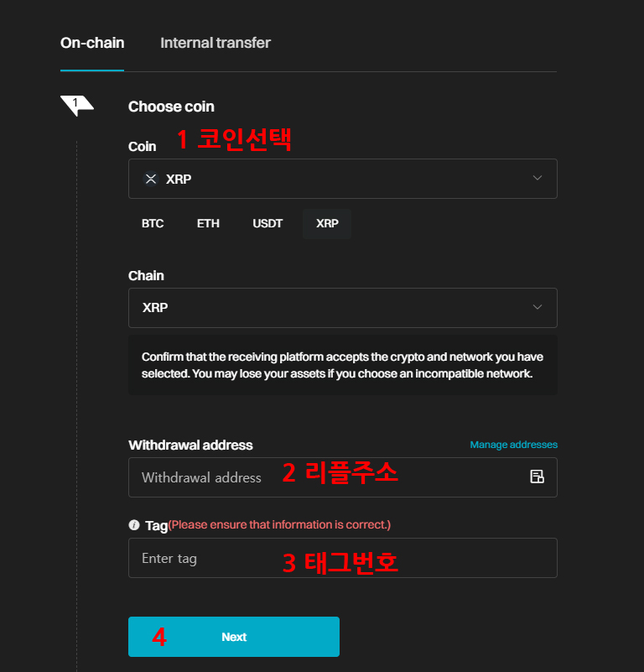The height and width of the screenshot is (672, 644).
Task: Click the network compatibility warning notice
Action: click(x=342, y=365)
